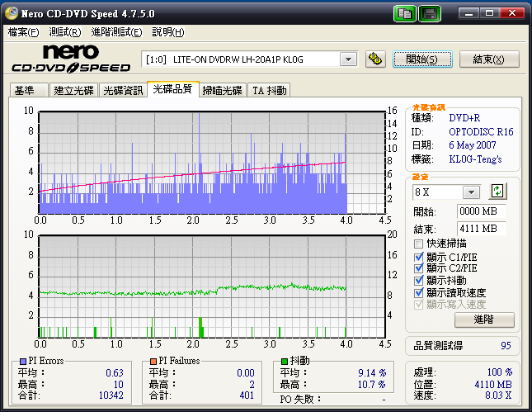Click the green jitter legend square
Viewport: 532px width, 412px height.
[285, 361]
